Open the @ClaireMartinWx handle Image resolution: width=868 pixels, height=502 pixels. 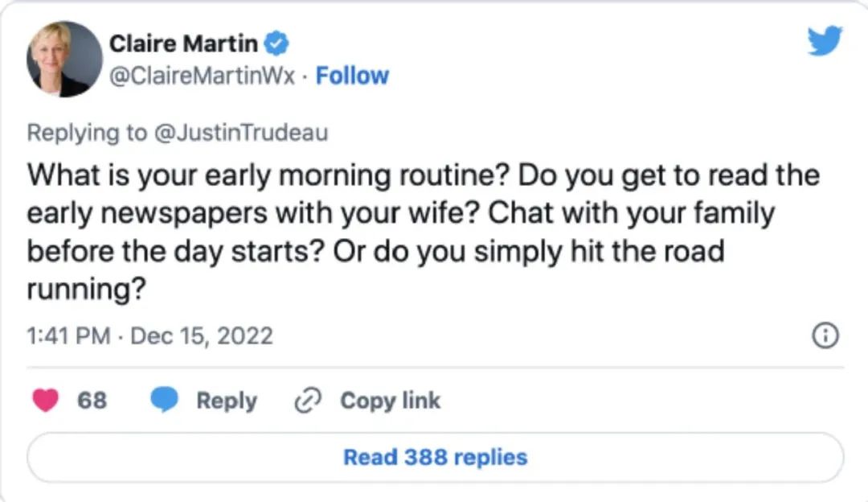(202, 76)
